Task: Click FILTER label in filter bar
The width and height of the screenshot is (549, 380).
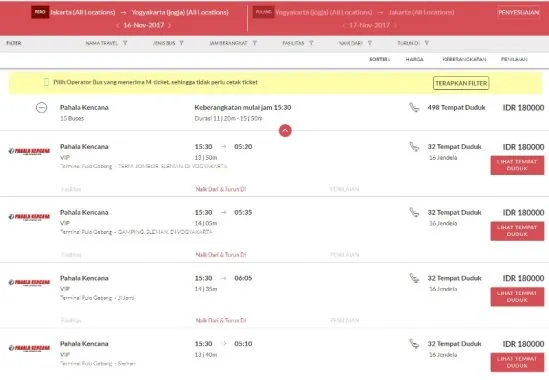Action: coord(14,43)
